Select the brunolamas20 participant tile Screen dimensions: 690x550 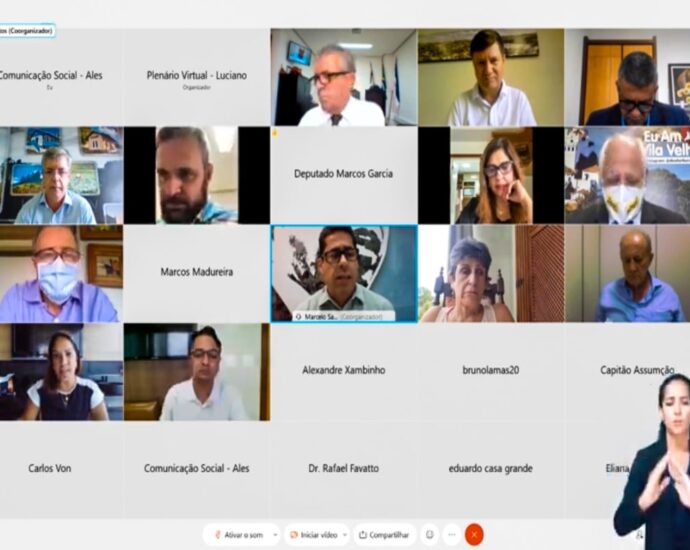(491, 372)
